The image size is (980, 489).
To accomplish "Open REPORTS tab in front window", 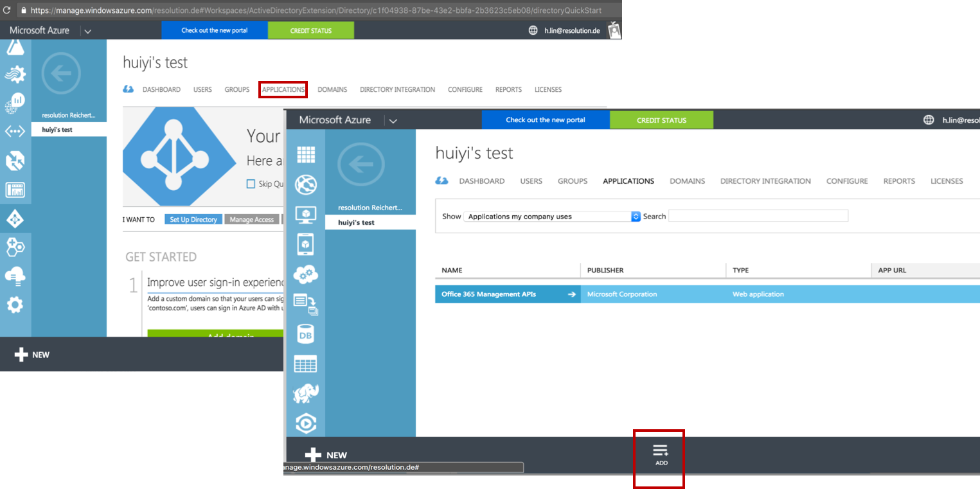I will tap(899, 181).
